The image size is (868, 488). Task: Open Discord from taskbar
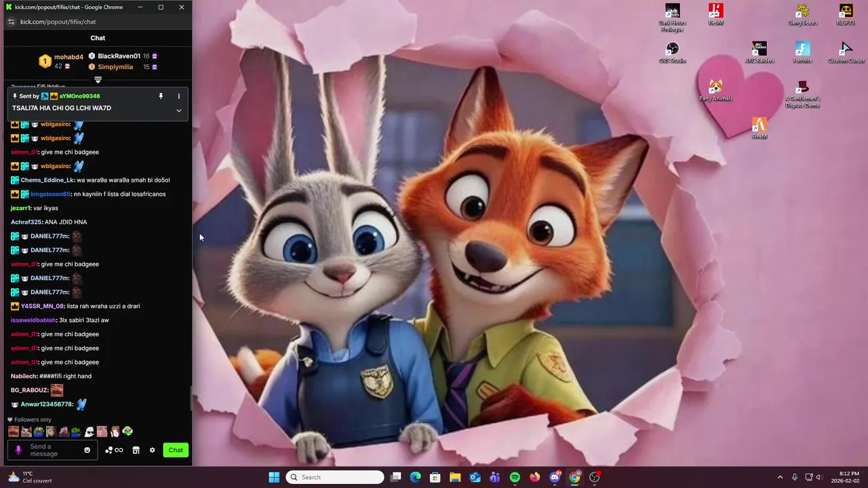[x=555, y=477]
